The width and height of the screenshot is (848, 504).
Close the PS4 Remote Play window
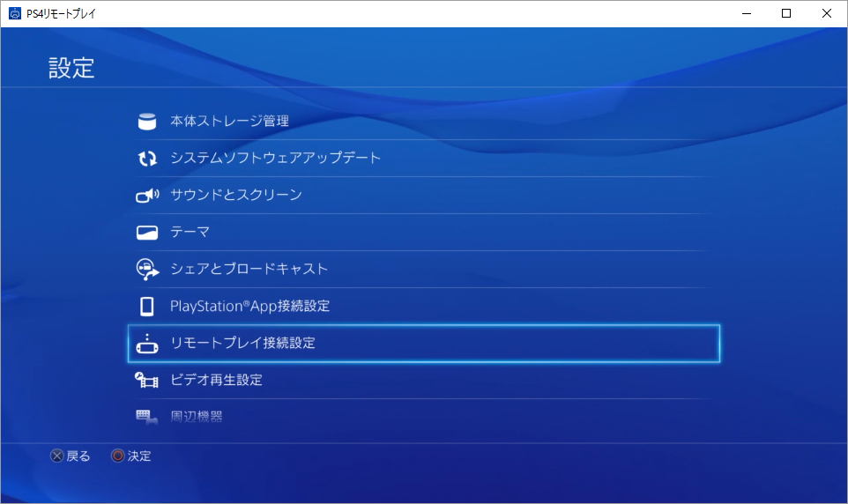click(826, 13)
